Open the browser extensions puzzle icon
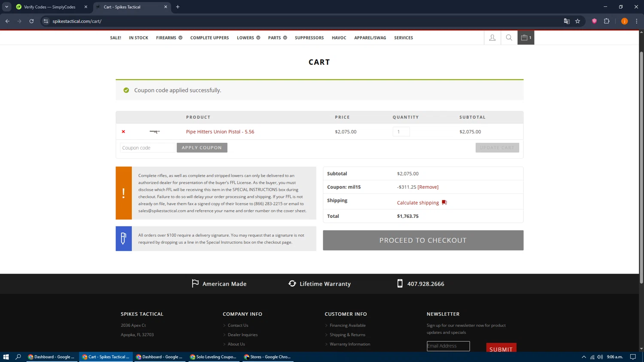The width and height of the screenshot is (644, 362). tap(607, 21)
